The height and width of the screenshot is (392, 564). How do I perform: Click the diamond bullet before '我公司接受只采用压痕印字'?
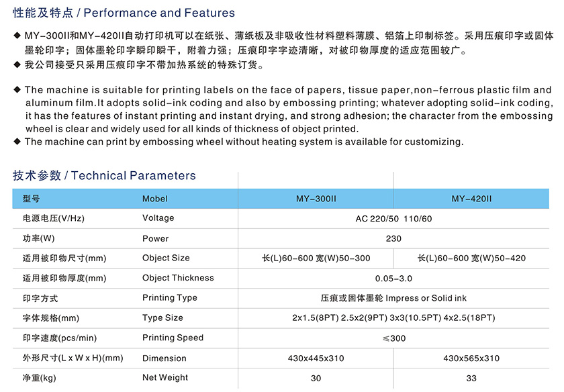[17, 65]
